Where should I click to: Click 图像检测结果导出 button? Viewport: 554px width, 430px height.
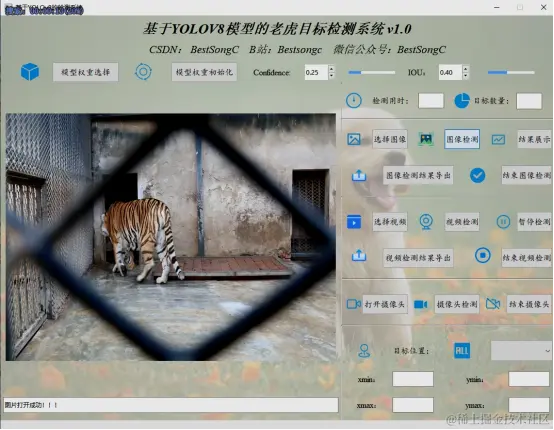(418, 175)
